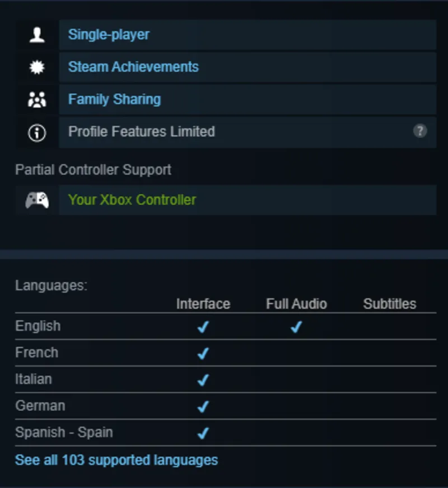Click the Profile Features Limited label

pos(141,132)
